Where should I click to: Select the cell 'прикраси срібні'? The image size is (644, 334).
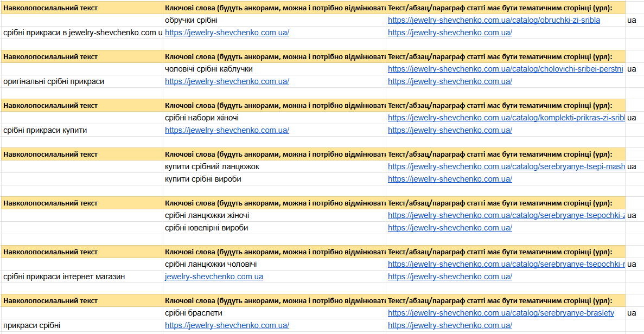82,325
